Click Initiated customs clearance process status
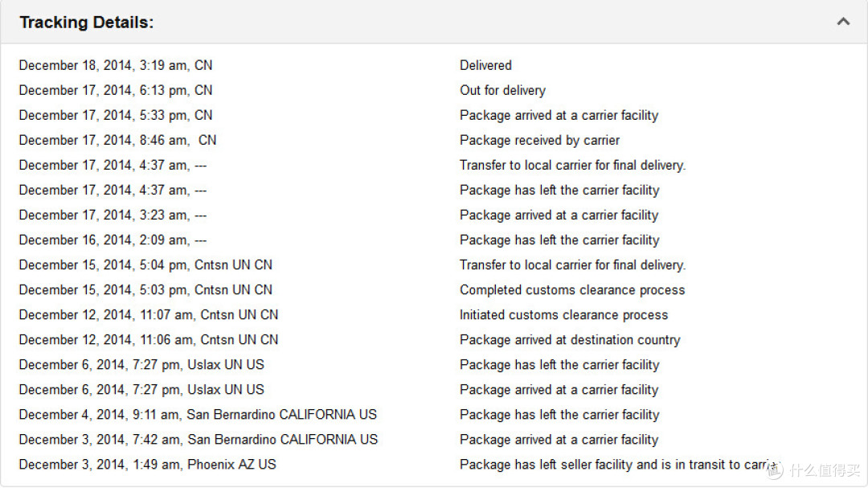868x488 pixels. (563, 314)
